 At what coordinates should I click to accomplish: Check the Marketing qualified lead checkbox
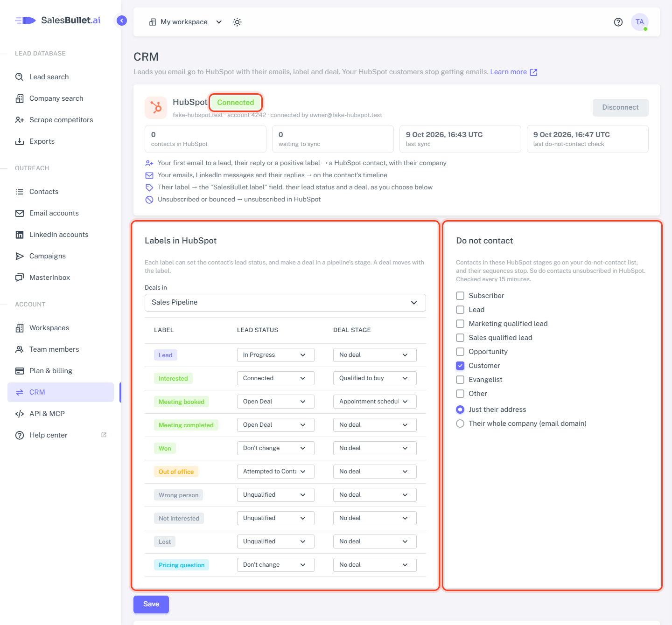pos(460,324)
